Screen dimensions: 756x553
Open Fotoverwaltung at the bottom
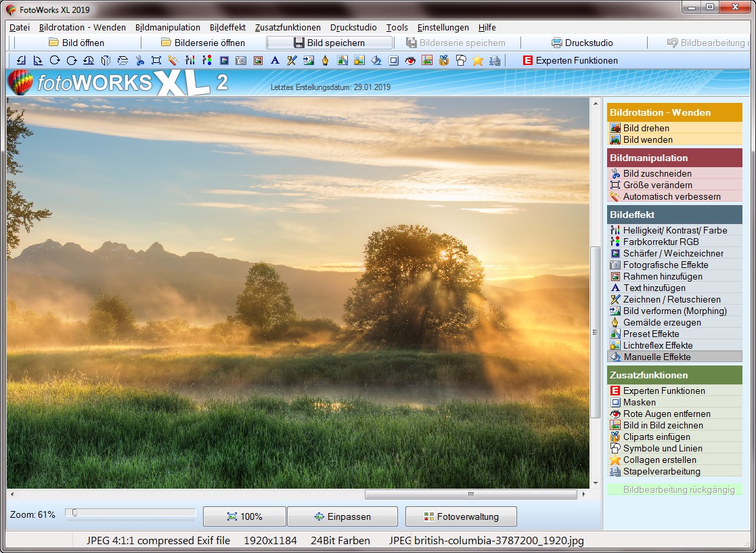[x=460, y=516]
